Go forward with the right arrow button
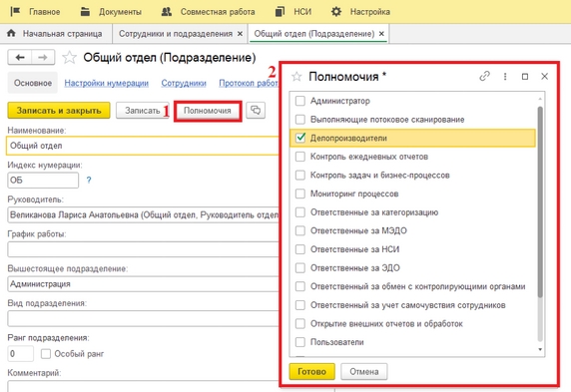The height and width of the screenshot is (392, 571). point(43,57)
